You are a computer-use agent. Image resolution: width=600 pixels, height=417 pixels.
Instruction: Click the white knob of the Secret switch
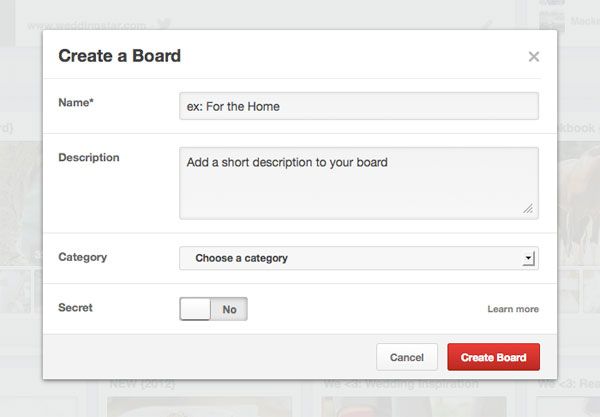[195, 309]
